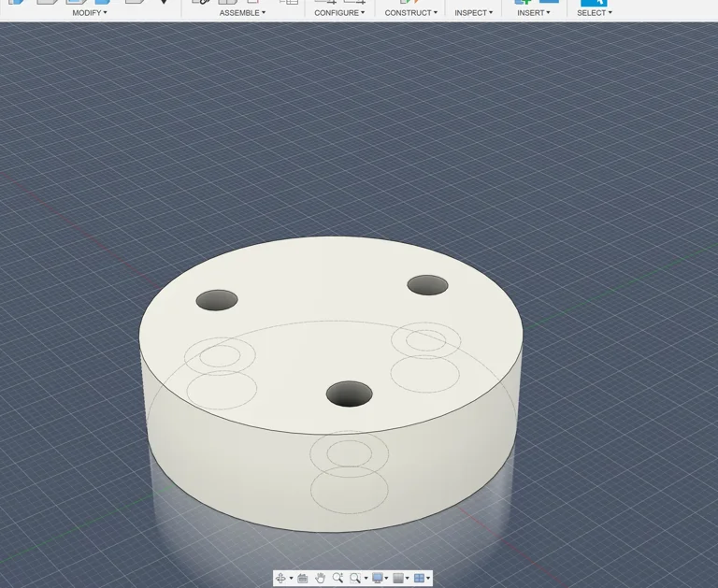Click the SELECT menu label
This screenshot has height=588, width=718.
coord(595,13)
